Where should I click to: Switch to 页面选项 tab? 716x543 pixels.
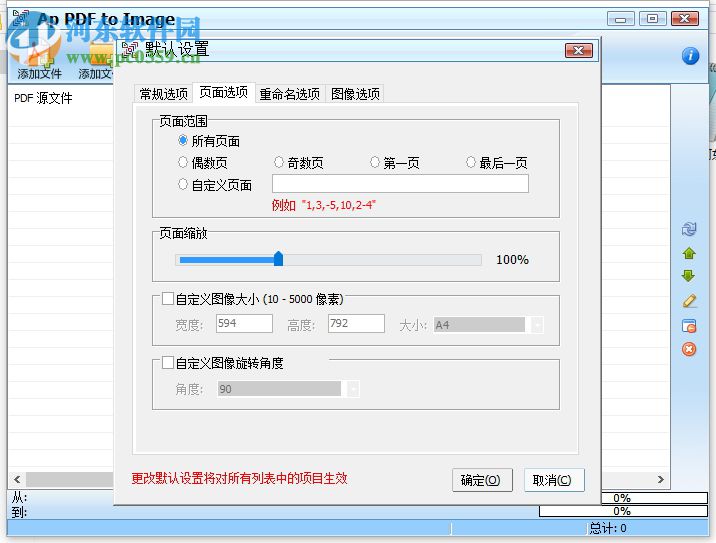(x=224, y=92)
